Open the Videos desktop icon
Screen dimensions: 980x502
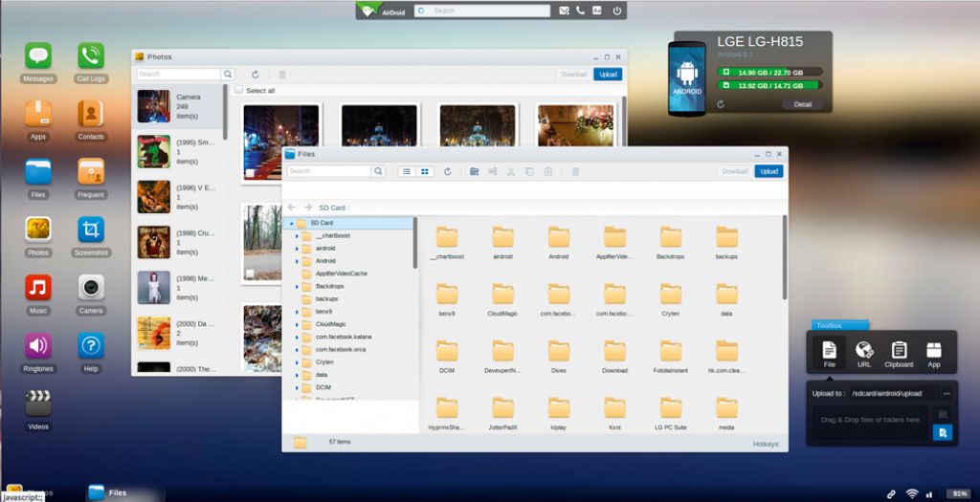[38, 404]
